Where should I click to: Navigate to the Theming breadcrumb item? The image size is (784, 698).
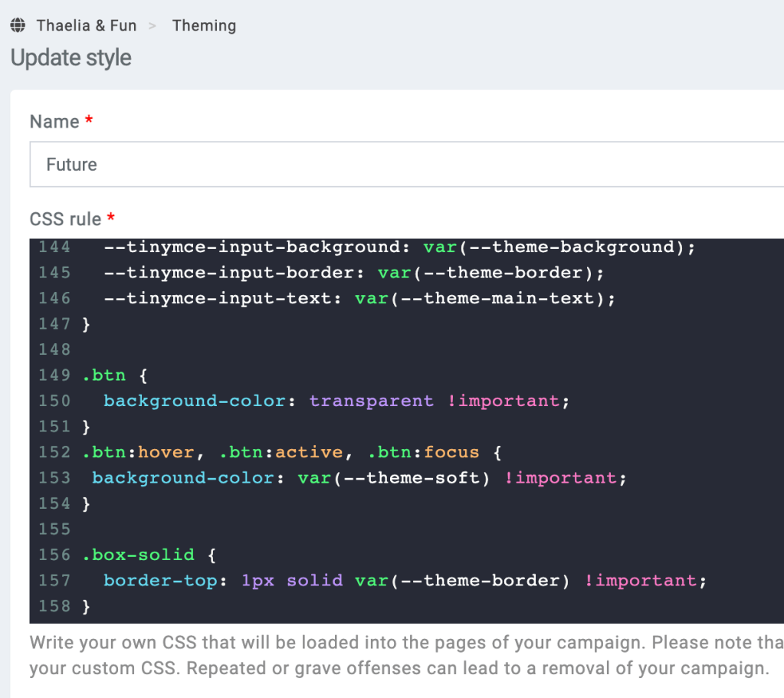[x=204, y=25]
